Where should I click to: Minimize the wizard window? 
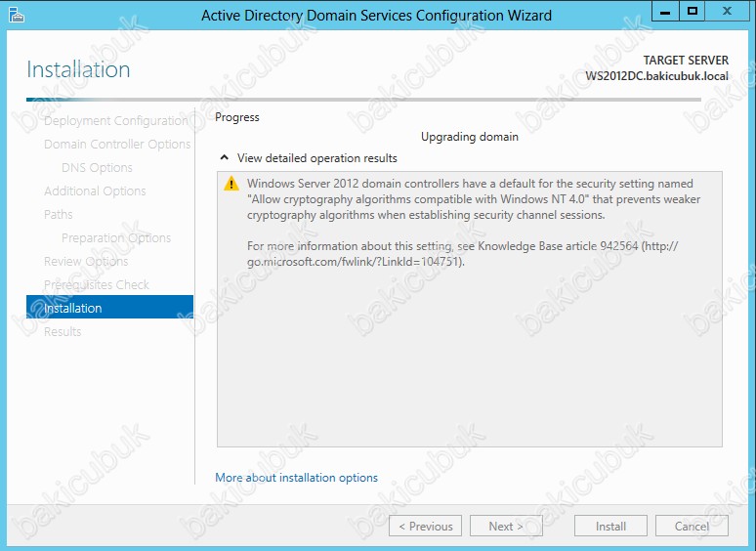[x=665, y=11]
